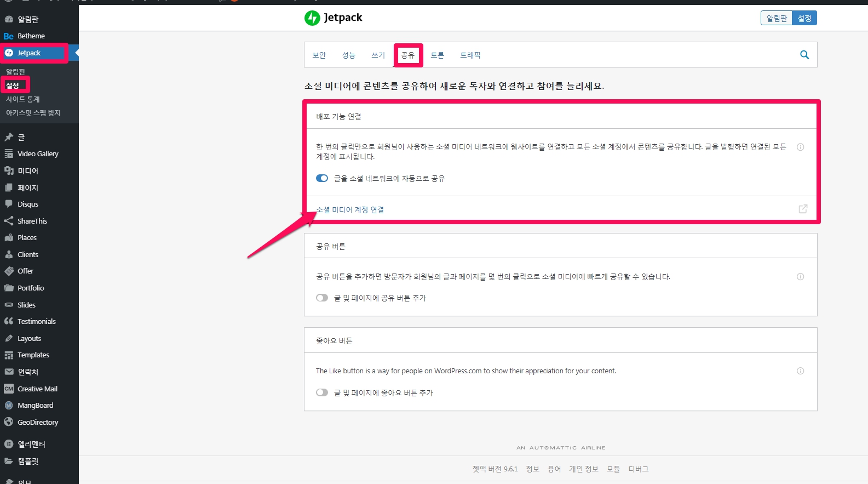Click info icon in 배포 기능 연결 section

click(x=800, y=147)
